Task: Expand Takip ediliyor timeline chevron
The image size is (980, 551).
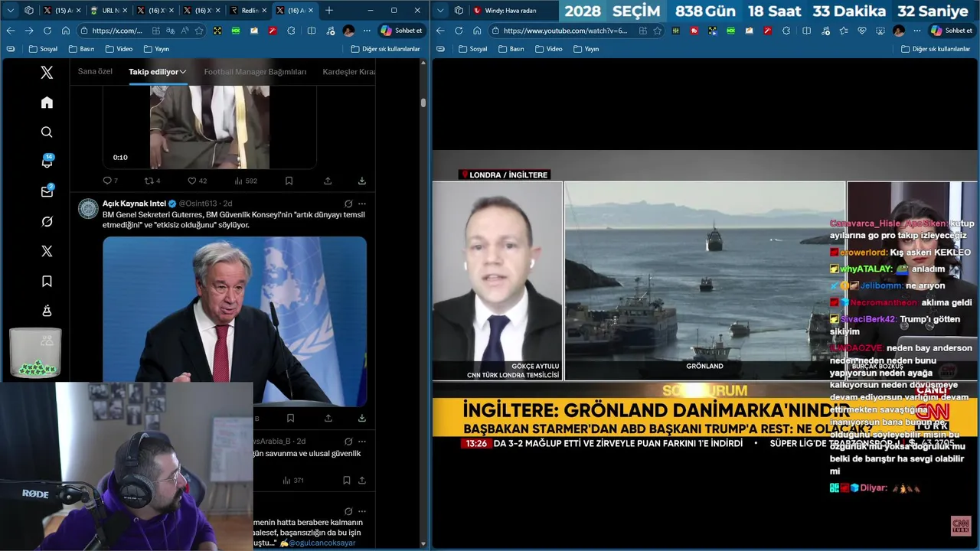Action: 183,72
